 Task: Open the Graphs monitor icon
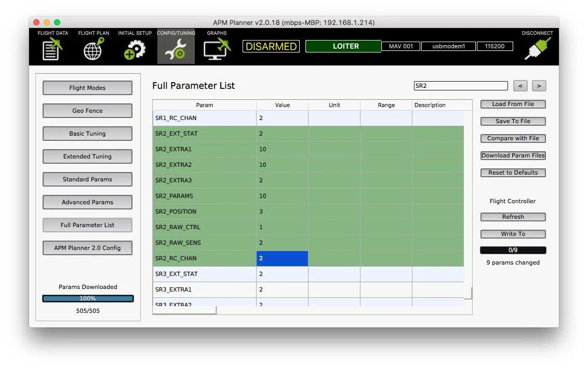[217, 49]
